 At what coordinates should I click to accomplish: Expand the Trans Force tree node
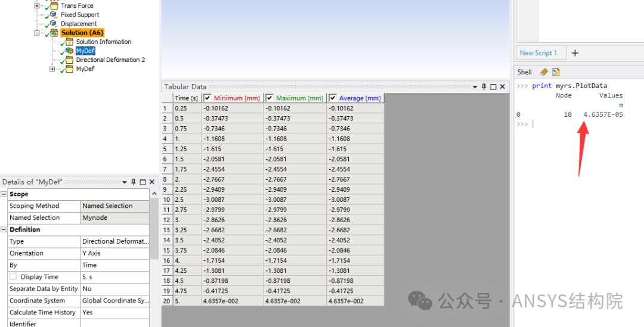pyautogui.click(x=37, y=6)
